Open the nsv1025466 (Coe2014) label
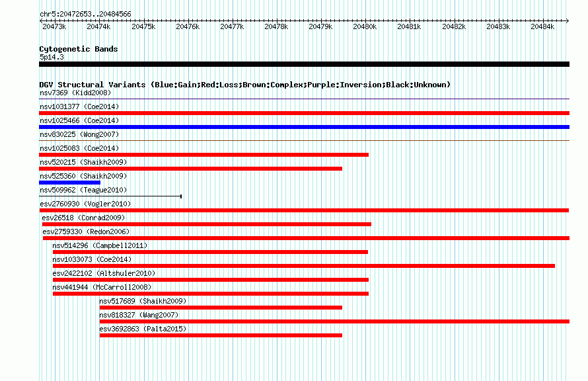Image resolution: width=588 pixels, height=381 pixels. (79, 120)
